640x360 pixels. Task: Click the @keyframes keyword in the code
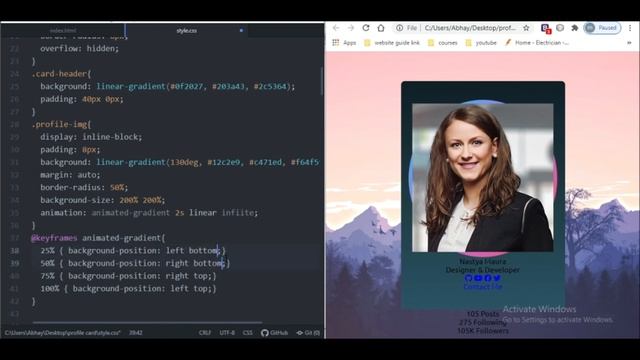[54, 238]
